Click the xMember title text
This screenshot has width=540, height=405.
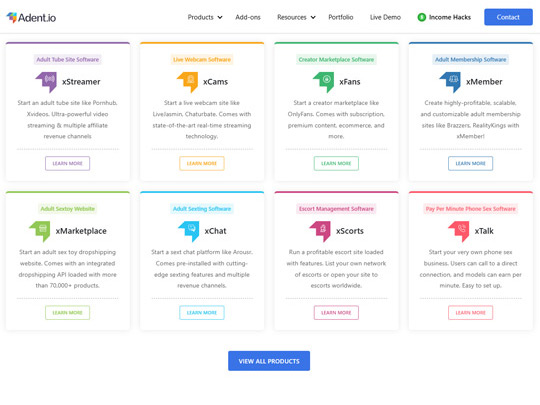click(484, 82)
